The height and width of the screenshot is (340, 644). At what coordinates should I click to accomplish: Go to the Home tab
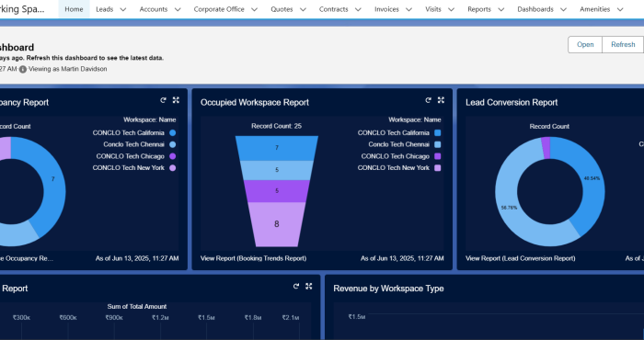[x=74, y=9]
